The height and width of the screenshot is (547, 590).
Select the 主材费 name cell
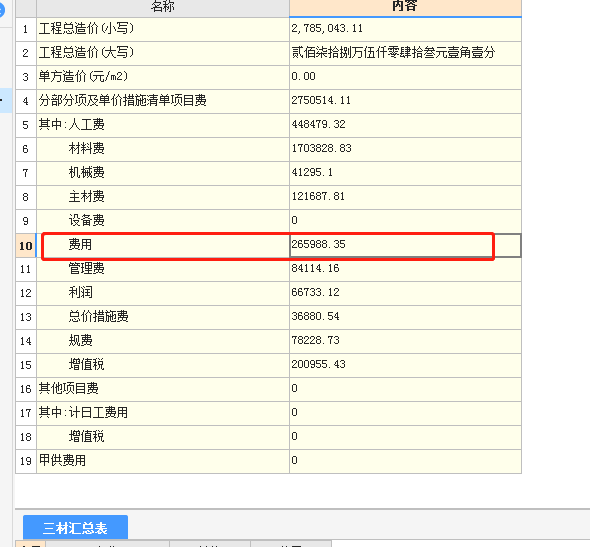pos(163,198)
